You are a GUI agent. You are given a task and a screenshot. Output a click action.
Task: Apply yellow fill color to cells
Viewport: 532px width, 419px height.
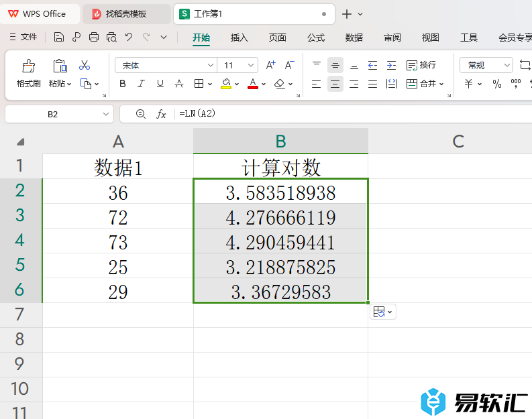point(226,84)
